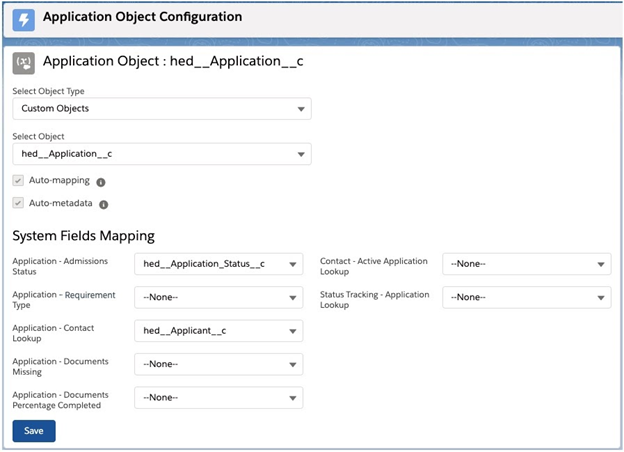Image resolution: width=624 pixels, height=452 pixels.
Task: Click the lightning bolt Application Object Configuration icon
Action: 22,18
